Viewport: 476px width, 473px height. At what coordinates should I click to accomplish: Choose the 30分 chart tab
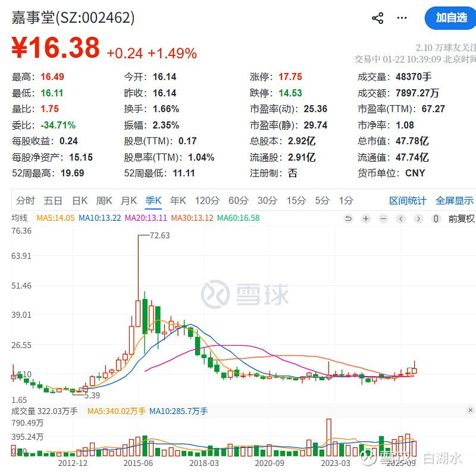(x=267, y=201)
